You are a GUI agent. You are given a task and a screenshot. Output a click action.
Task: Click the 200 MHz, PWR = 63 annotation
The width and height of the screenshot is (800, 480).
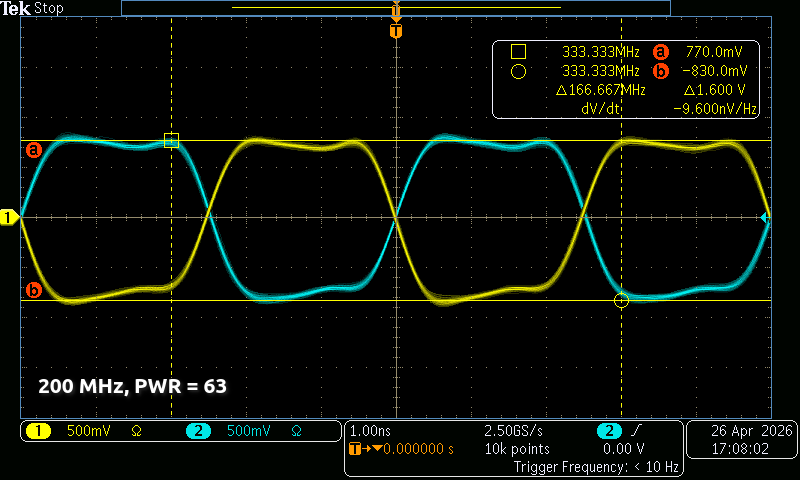[x=138, y=384]
